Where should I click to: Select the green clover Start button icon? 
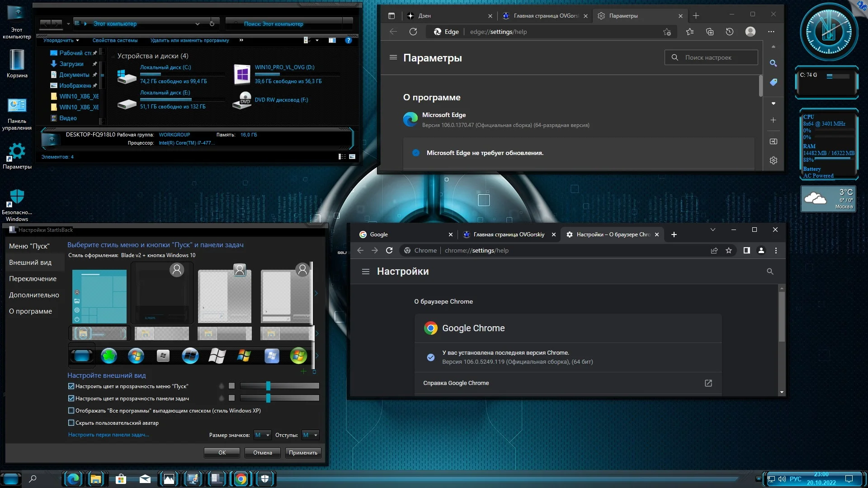coord(109,356)
